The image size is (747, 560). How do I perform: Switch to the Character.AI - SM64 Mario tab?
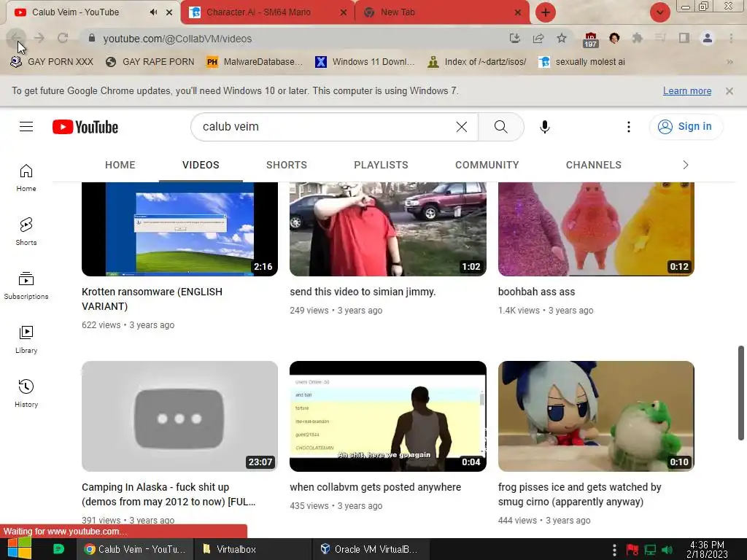point(267,12)
